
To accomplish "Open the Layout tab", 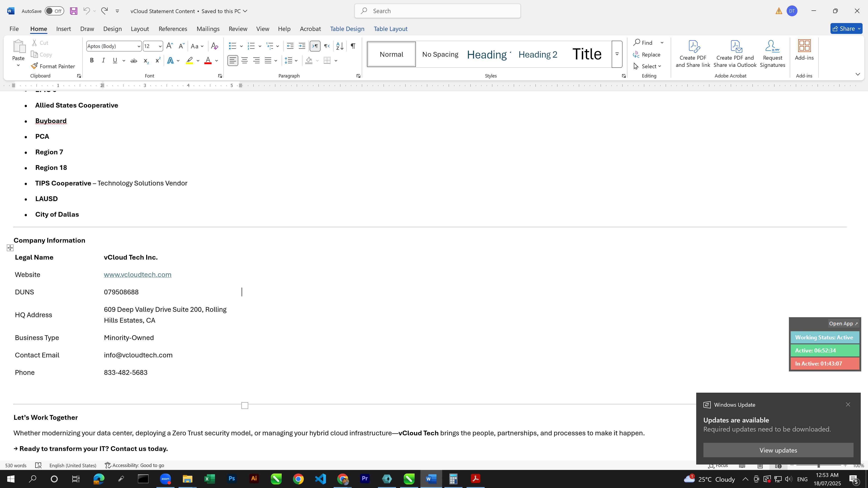I will point(140,29).
